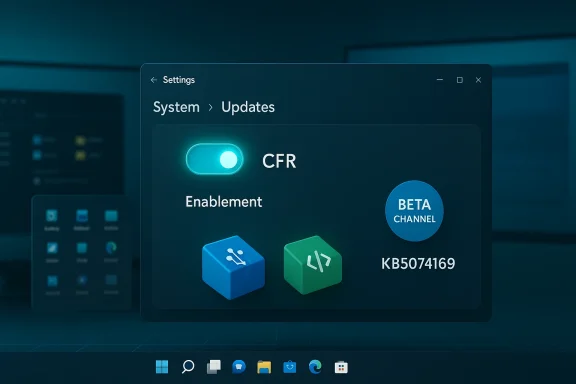Screen dimensions: 576x384
Task: Toggle the CFR switch off
Action: (215, 159)
